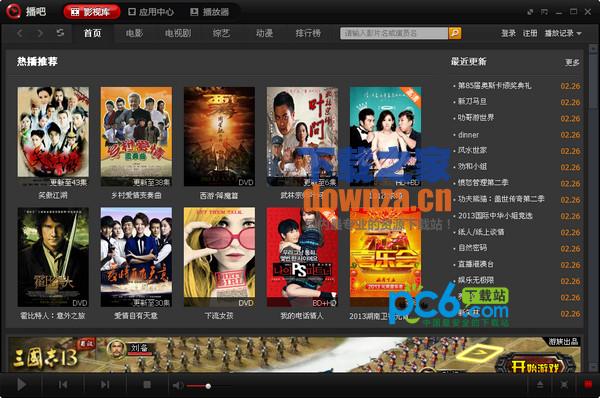Click the orange search magnifier button
The width and height of the screenshot is (600, 398).
point(455,33)
